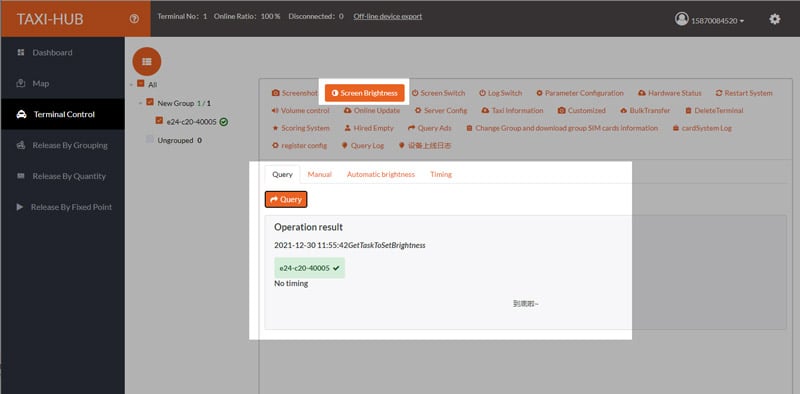Switch to the Automatic brightness tab
Image resolution: width=800 pixels, height=394 pixels.
pyautogui.click(x=381, y=175)
